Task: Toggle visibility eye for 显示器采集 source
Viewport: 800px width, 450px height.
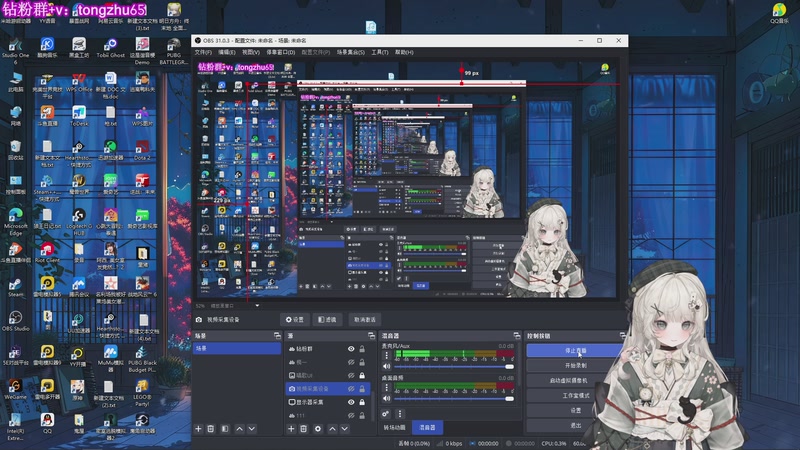Action: 351,402
